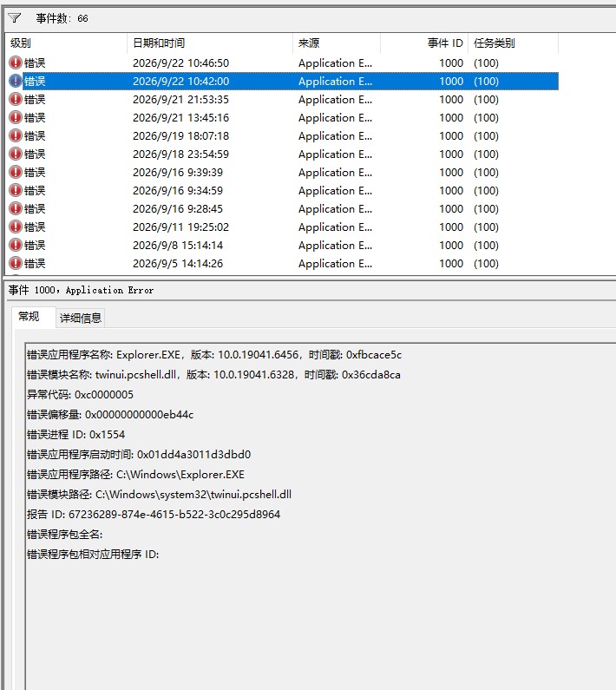Select event dated 2026/9/19 18:07:18
Image resolution: width=616 pixels, height=690 pixels.
click(x=282, y=136)
